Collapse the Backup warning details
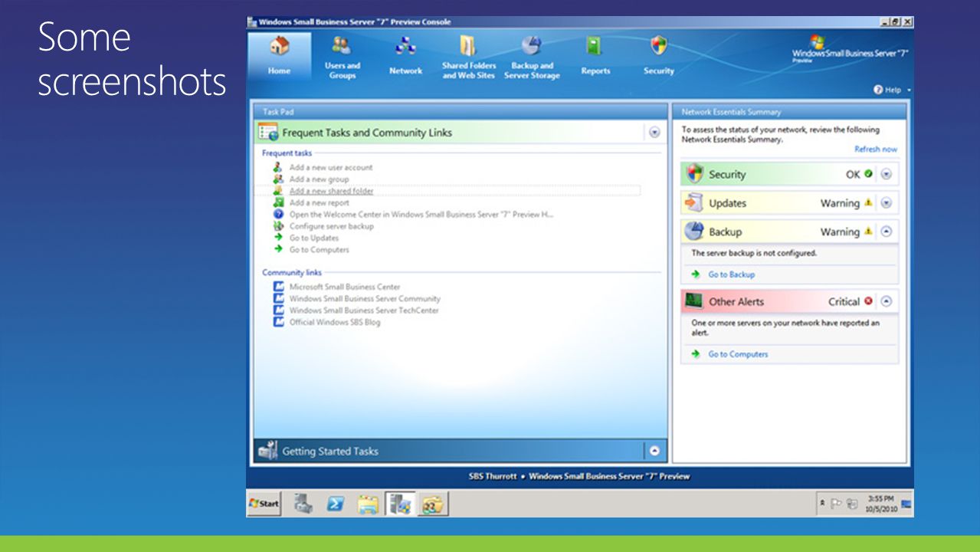 [x=887, y=232]
